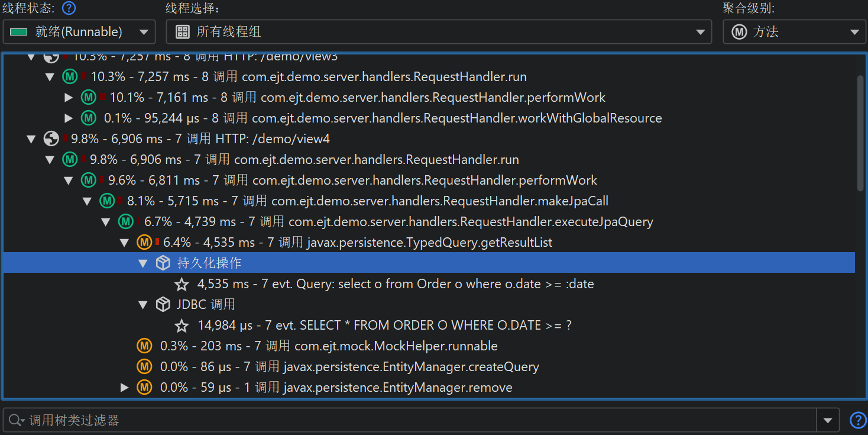Collapse the HTTP: /demo/view4 node

(32, 139)
